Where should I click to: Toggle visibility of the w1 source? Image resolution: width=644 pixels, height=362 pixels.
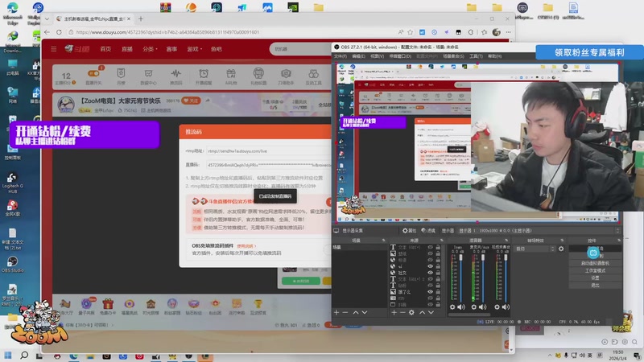[x=430, y=266]
